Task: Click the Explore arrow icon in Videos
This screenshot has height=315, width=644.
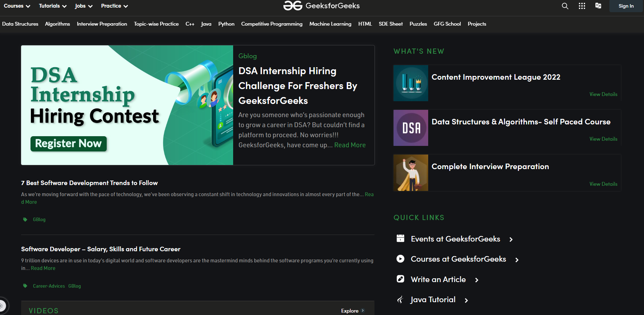Action: 363,310
